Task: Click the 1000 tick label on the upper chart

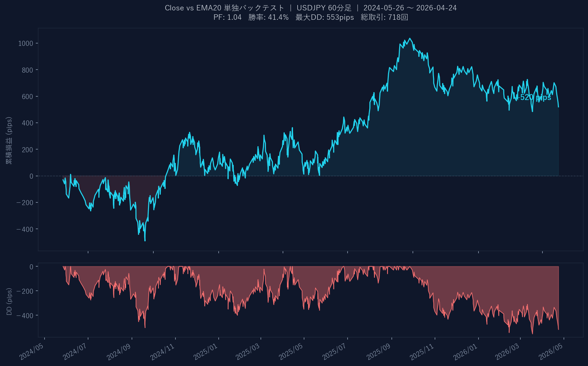Action: [x=26, y=43]
